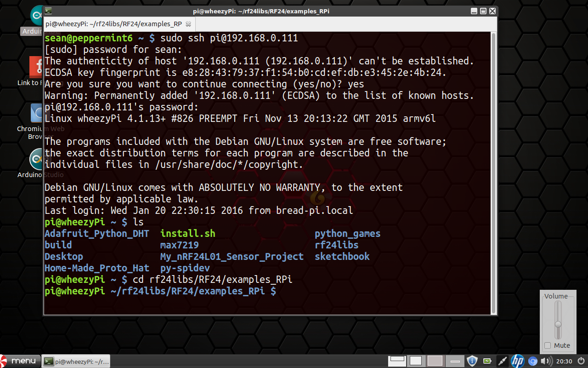588x368 pixels.
Task: Switch to the third workspace in pager
Action: pyautogui.click(x=435, y=361)
